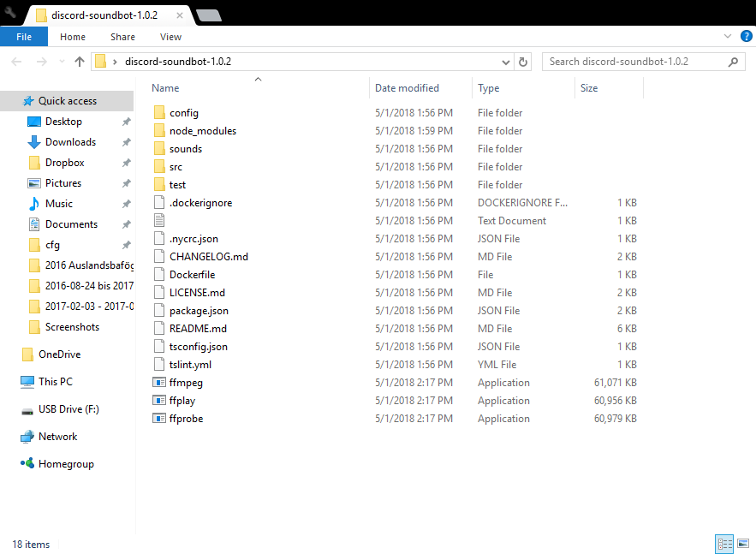
Task: Open the Home ribbon tab
Action: pyautogui.click(x=73, y=37)
